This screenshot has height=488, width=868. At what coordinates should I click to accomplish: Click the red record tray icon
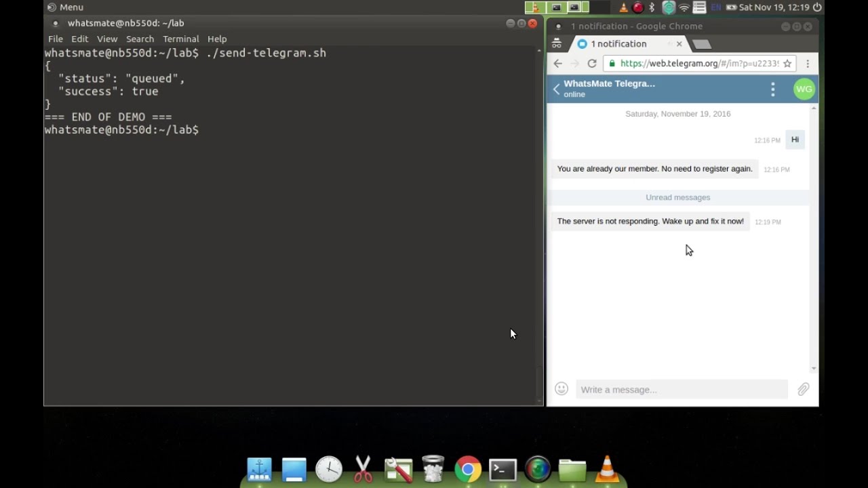pyautogui.click(x=637, y=7)
